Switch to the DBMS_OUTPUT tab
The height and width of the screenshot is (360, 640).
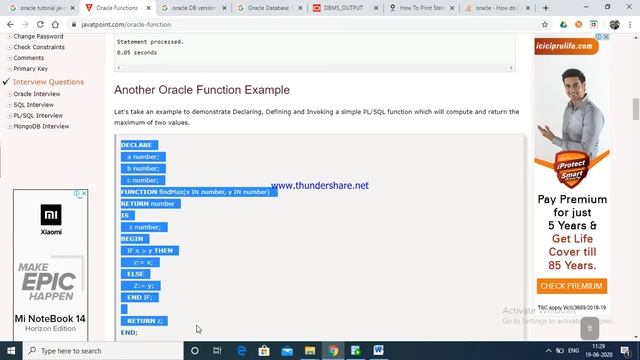click(345, 8)
